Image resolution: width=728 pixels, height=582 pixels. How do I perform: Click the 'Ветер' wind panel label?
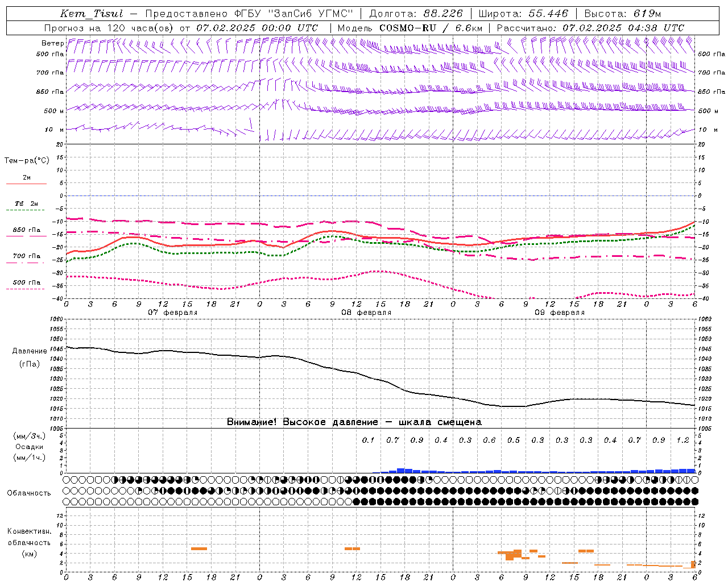52,43
